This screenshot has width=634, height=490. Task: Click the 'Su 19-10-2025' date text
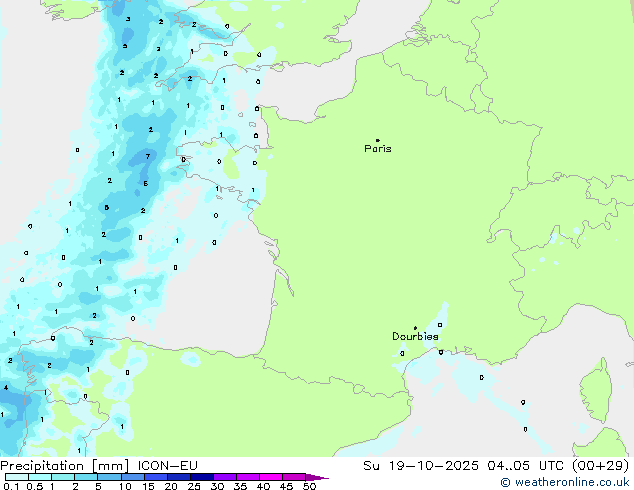(421, 465)
